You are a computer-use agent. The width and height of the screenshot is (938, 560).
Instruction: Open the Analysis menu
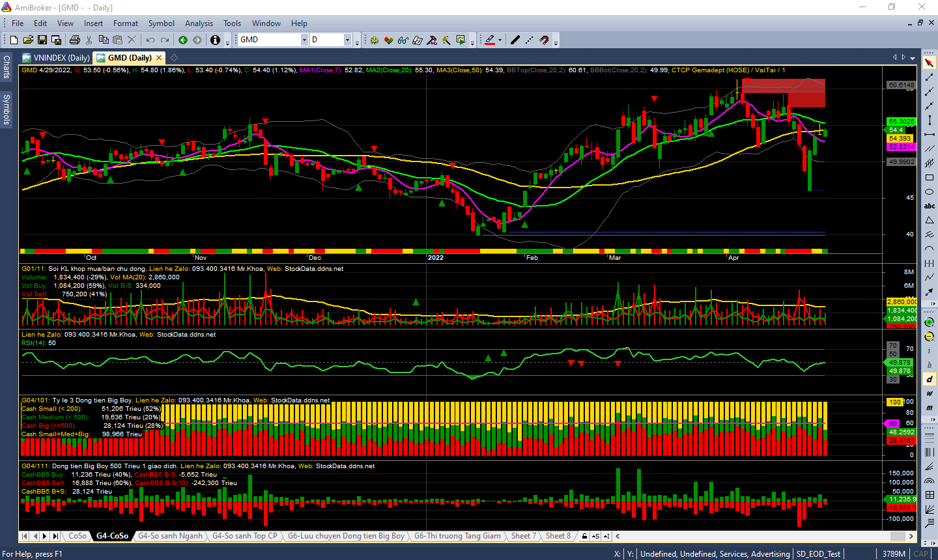(199, 23)
